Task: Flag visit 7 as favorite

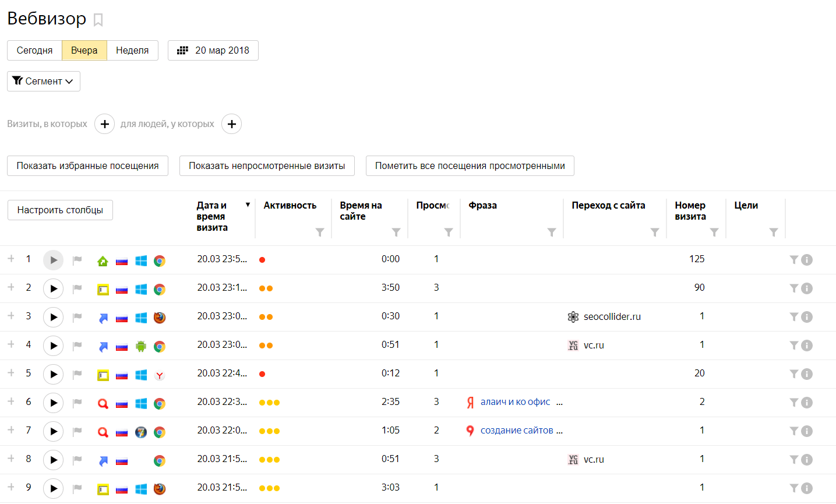Action: coord(77,431)
